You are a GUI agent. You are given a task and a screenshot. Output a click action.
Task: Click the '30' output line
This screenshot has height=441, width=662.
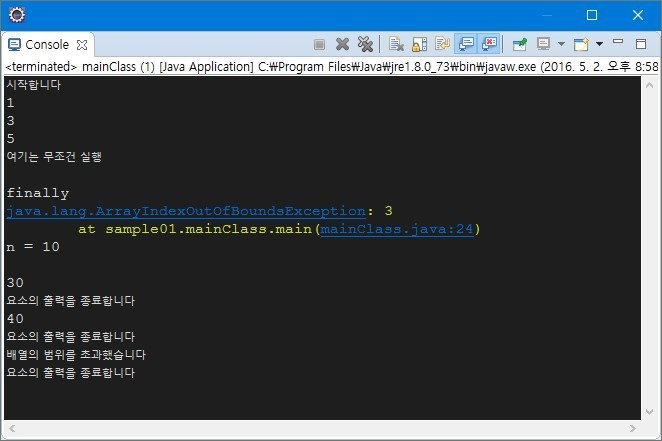(x=15, y=283)
